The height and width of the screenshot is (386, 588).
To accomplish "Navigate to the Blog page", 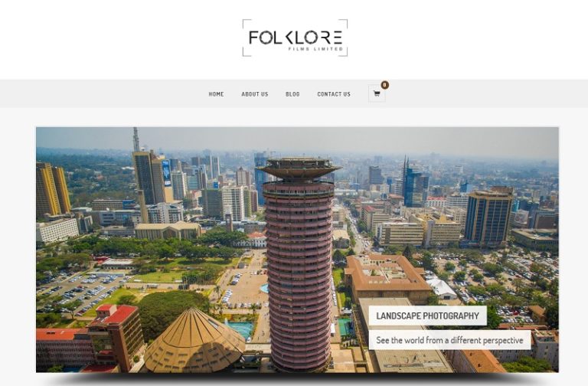I will 292,94.
